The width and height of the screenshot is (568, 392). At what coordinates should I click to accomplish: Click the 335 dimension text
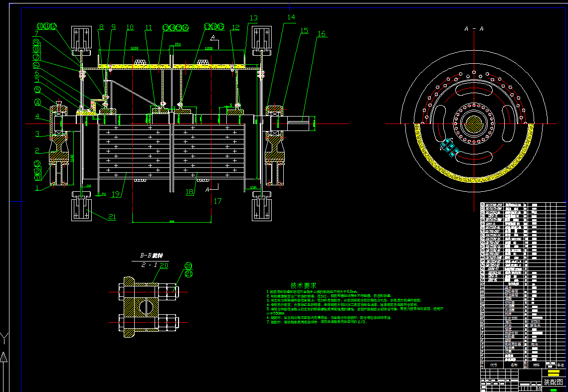coord(253,188)
